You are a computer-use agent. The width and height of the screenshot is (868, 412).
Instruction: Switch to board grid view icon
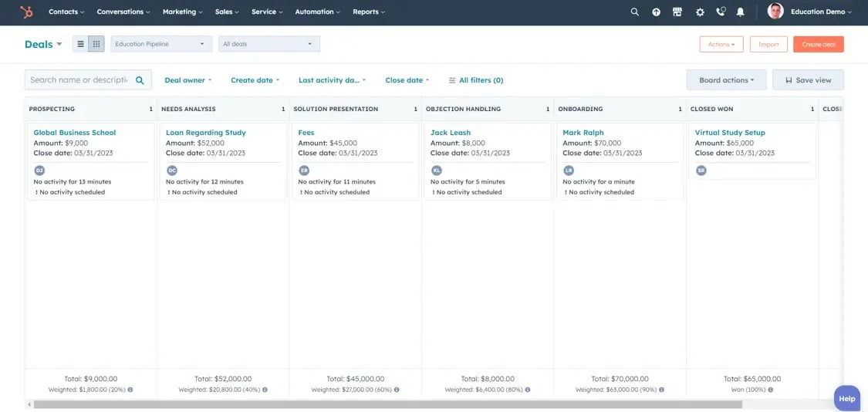click(96, 44)
